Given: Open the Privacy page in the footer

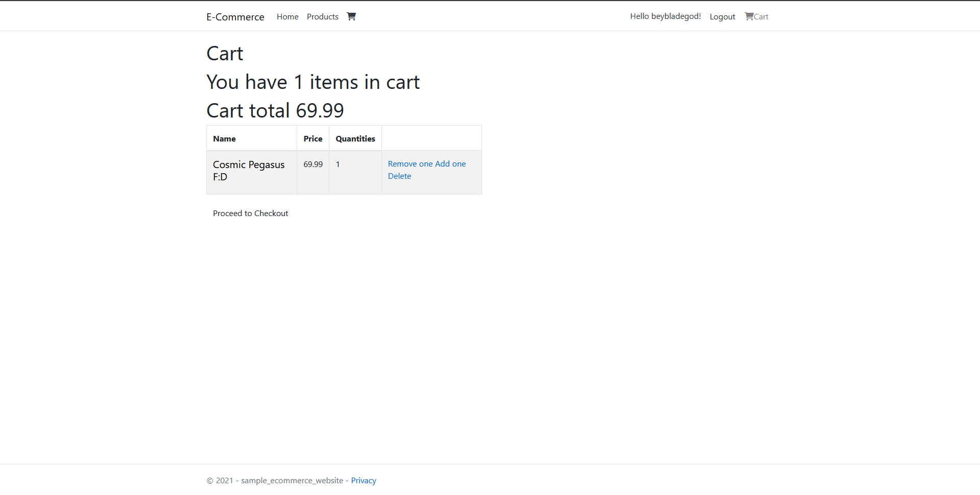Looking at the screenshot, I should pyautogui.click(x=363, y=480).
